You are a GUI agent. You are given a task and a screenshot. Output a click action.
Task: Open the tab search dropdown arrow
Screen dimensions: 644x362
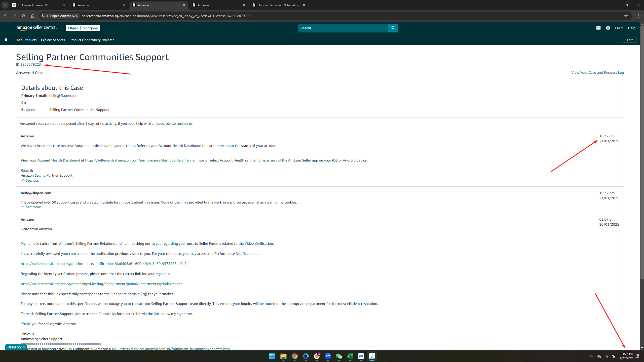pyautogui.click(x=5, y=5)
